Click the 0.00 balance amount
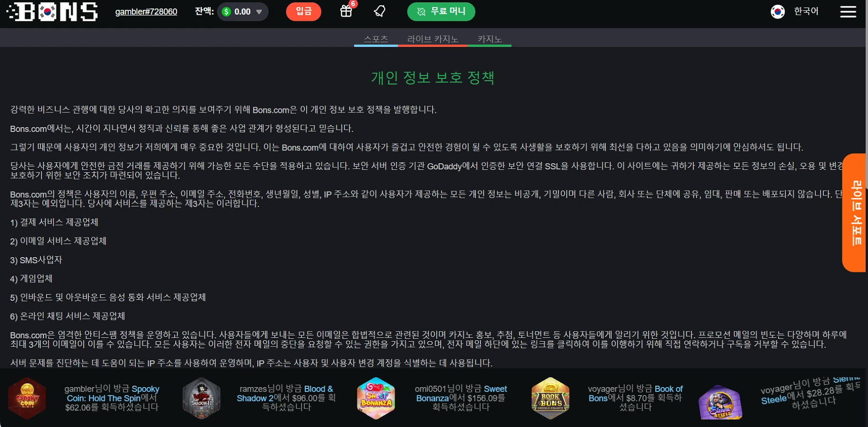Image resolution: width=868 pixels, height=427 pixels. pos(242,12)
